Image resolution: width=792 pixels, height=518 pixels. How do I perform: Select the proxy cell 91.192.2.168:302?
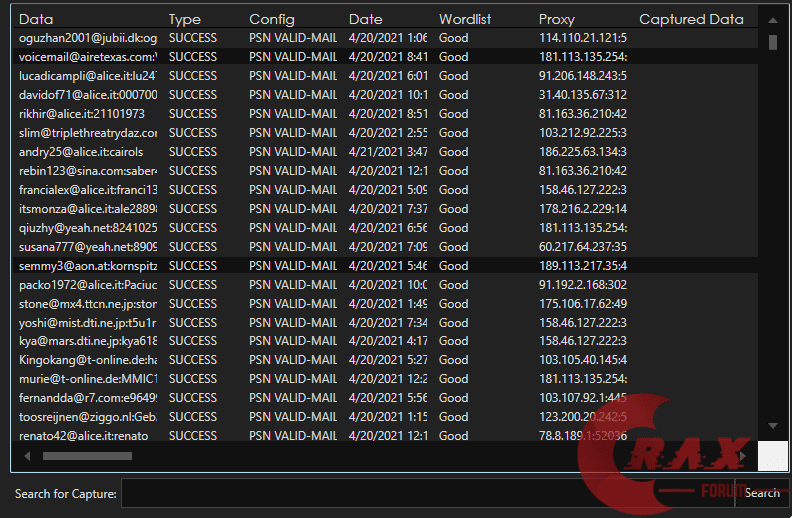[582, 285]
